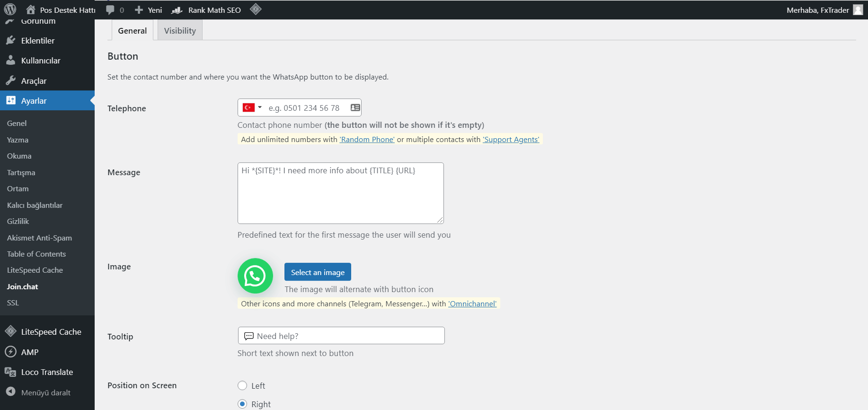Click the Menüyü daralt label
Image resolution: width=868 pixels, height=410 pixels.
click(46, 392)
